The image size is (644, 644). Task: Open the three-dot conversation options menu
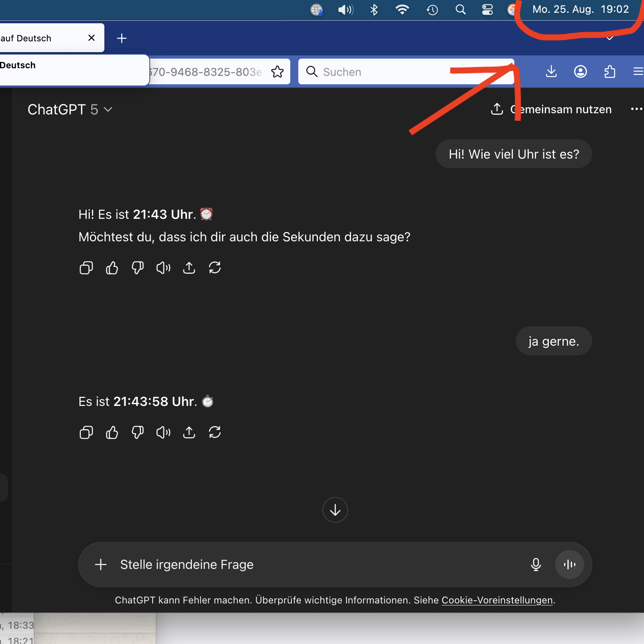pos(636,109)
